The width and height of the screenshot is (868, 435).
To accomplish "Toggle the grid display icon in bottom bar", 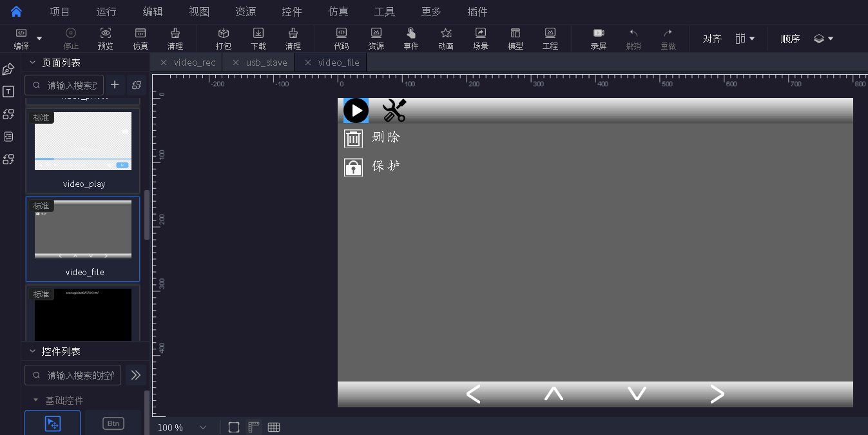I will coord(274,427).
